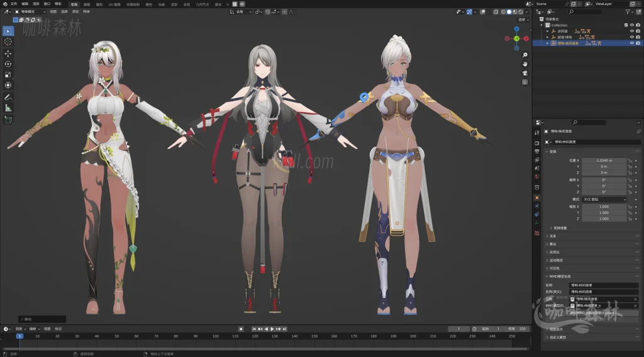Click the blue Z axis gizmo
The width and height of the screenshot is (644, 357).
517,29
